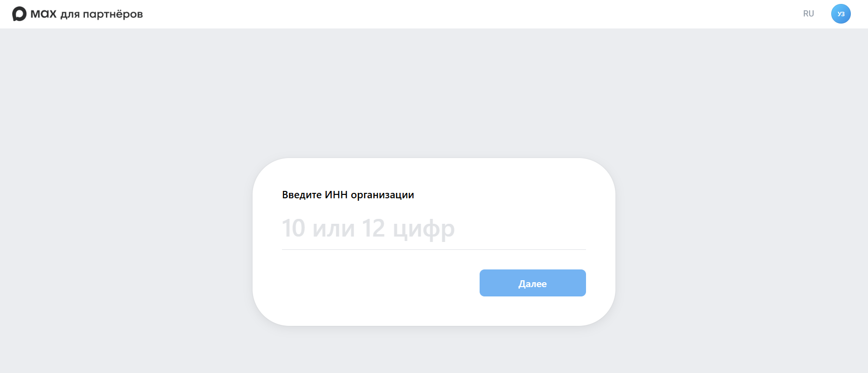Viewport: 868px width, 373px height.
Task: Click the 'MAX' wordmark beside the logo
Action: pos(44,14)
